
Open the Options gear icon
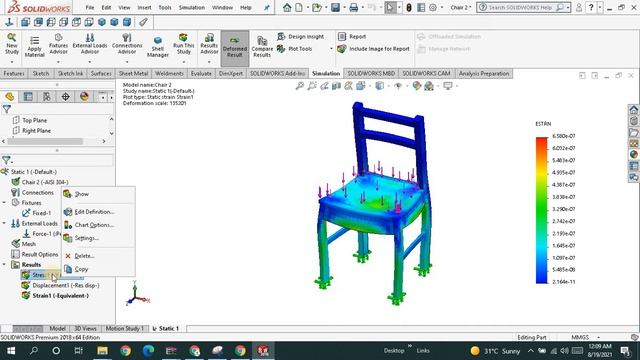click(x=433, y=7)
